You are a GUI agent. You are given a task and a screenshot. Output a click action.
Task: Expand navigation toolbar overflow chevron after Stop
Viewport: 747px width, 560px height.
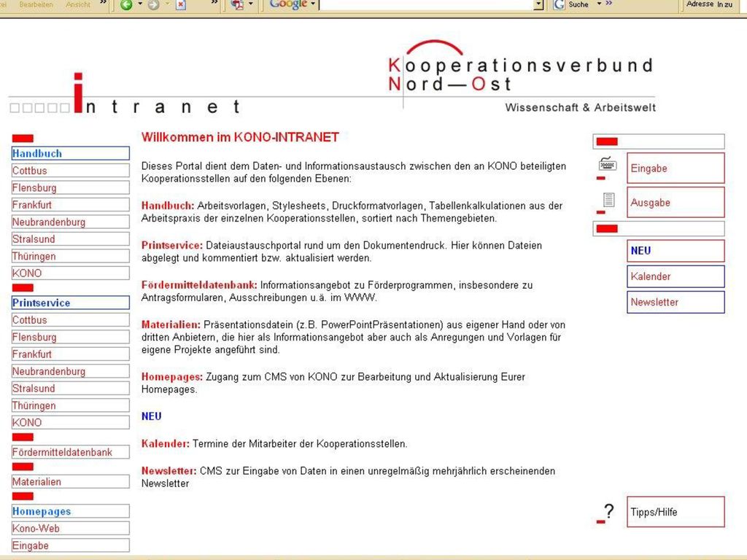214,4
